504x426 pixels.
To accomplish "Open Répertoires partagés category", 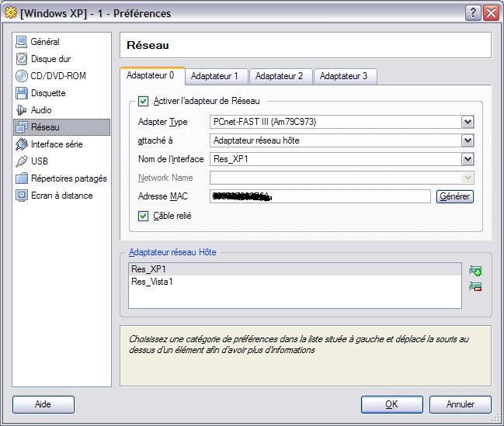I will pyautogui.click(x=61, y=178).
